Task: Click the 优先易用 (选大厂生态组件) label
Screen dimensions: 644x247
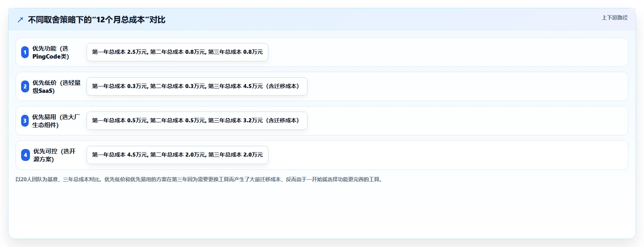Action: (56, 121)
